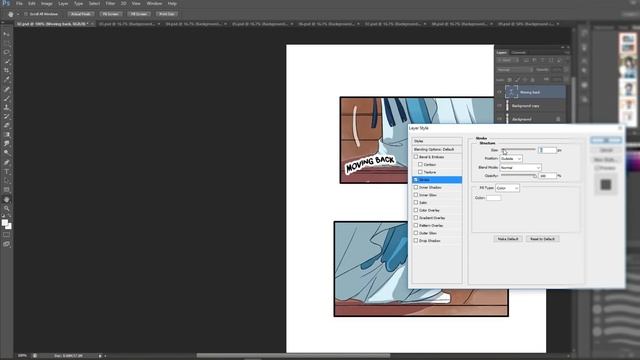This screenshot has height=360, width=640.
Task: Click OK in Layer Style dialog
Action: (606, 140)
